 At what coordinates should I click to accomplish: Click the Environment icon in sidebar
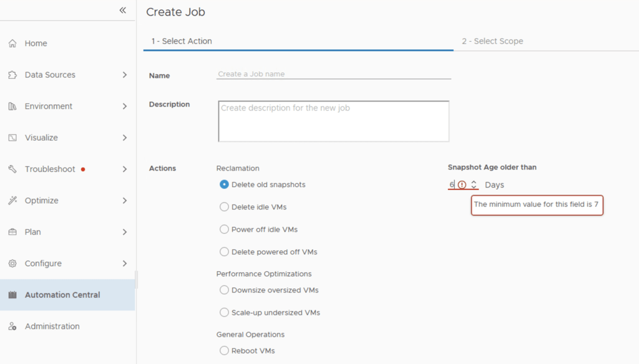[12, 107]
